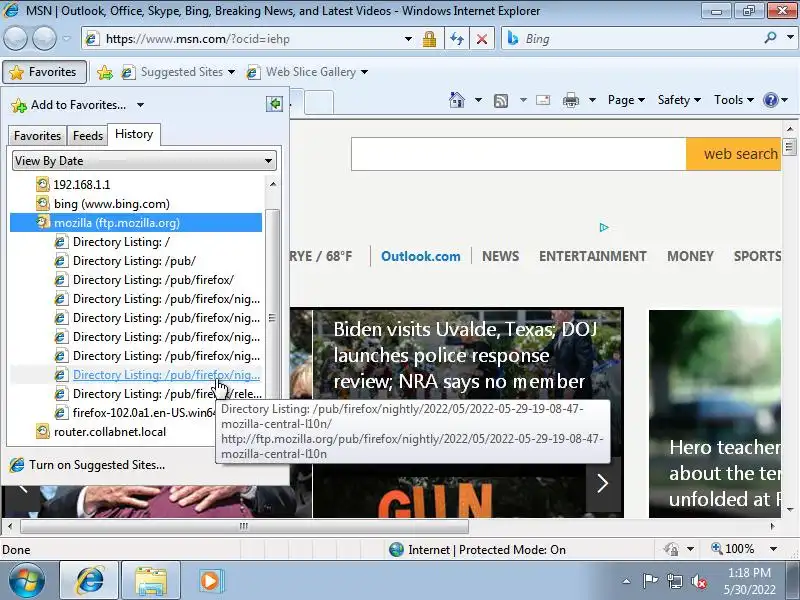
Task: Open the Print dropdown arrow
Action: pyautogui.click(x=592, y=100)
